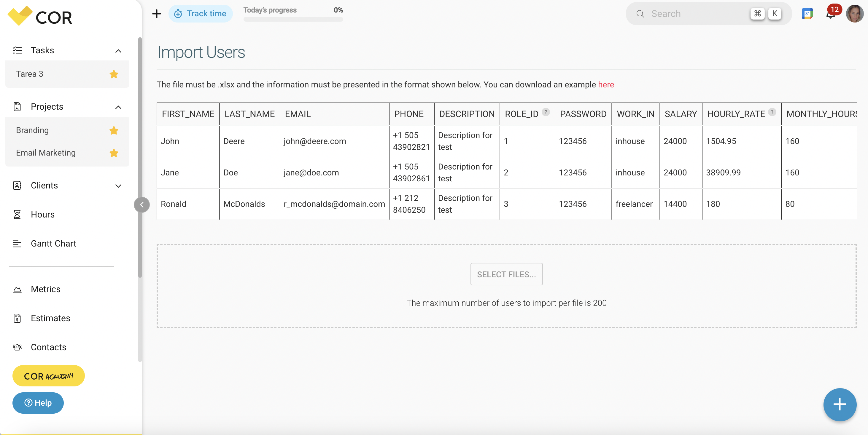The width and height of the screenshot is (868, 435).
Task: Expand the Clients section
Action: tap(118, 186)
